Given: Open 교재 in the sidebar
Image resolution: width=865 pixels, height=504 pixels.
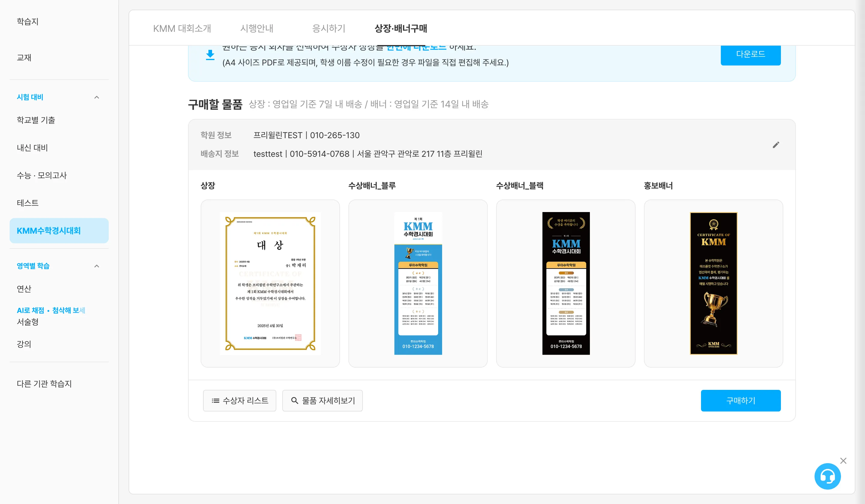Looking at the screenshot, I should pos(24,57).
